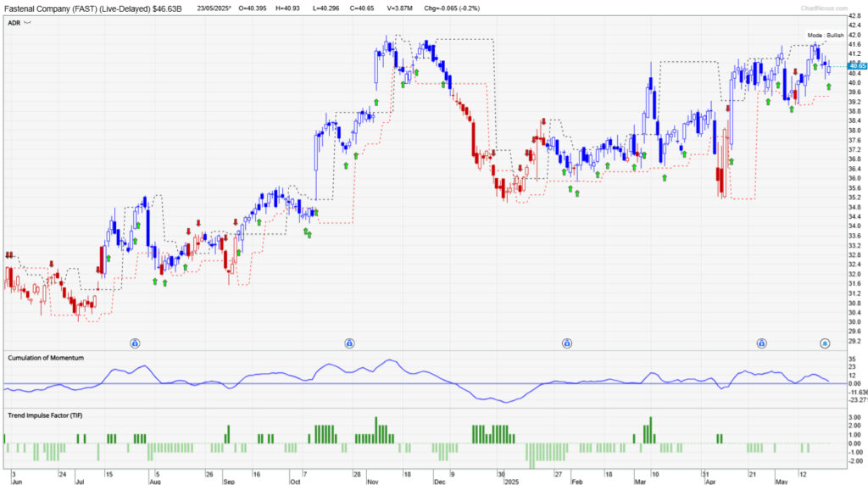Screen dimensions: 868x485
Task: Open the ADR indicator dropdown arrow
Action: [28, 23]
